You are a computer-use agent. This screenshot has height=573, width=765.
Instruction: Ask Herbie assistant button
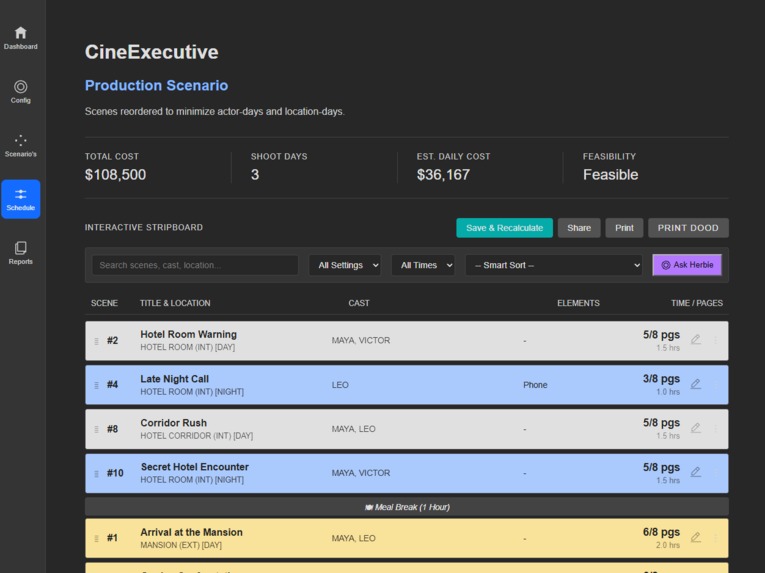coord(687,265)
